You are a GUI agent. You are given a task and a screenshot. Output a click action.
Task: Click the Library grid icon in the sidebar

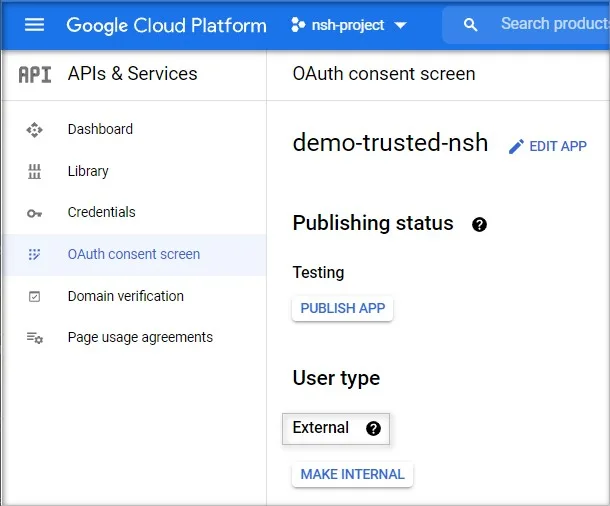click(35, 171)
